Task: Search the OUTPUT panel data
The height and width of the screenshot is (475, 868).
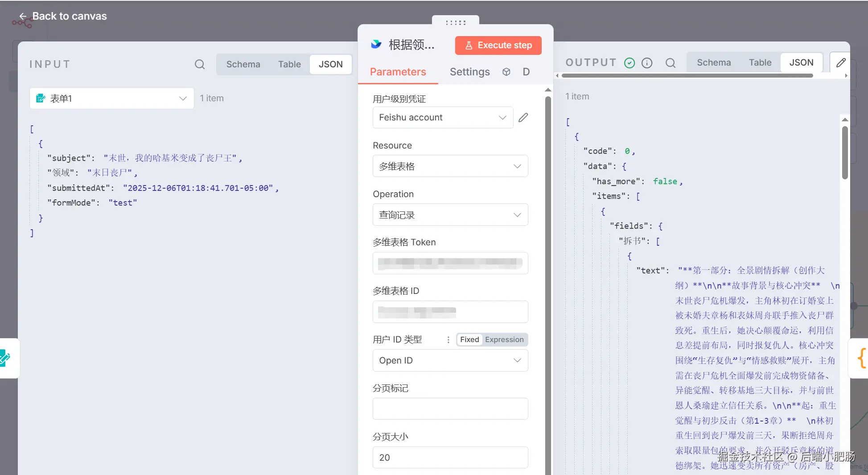Action: (670, 63)
